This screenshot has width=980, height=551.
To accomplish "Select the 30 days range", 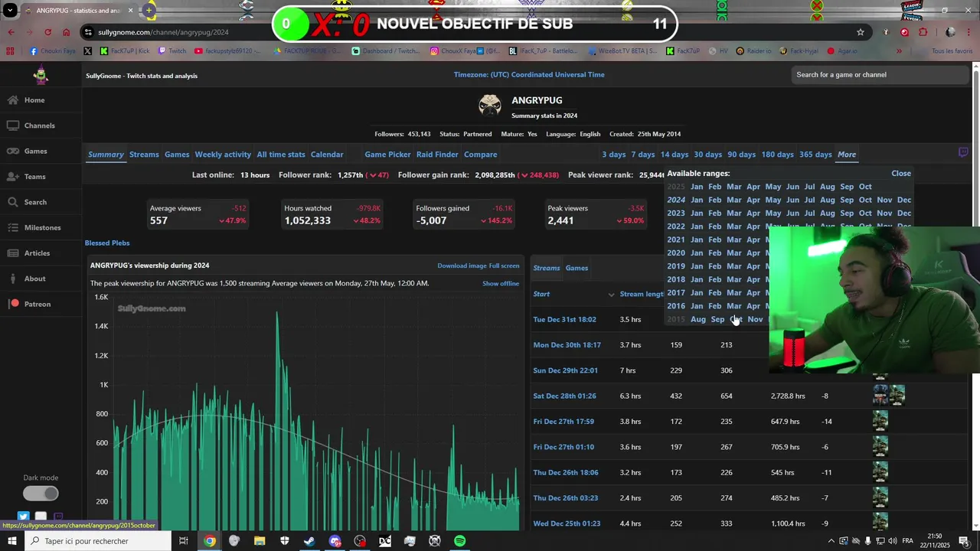I will pos(708,155).
